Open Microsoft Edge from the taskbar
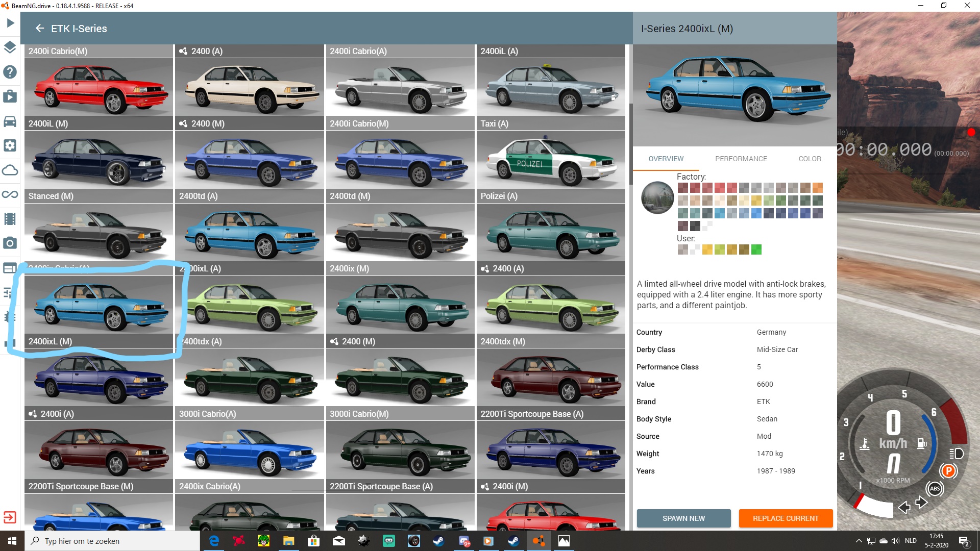The width and height of the screenshot is (980, 551). point(214,541)
